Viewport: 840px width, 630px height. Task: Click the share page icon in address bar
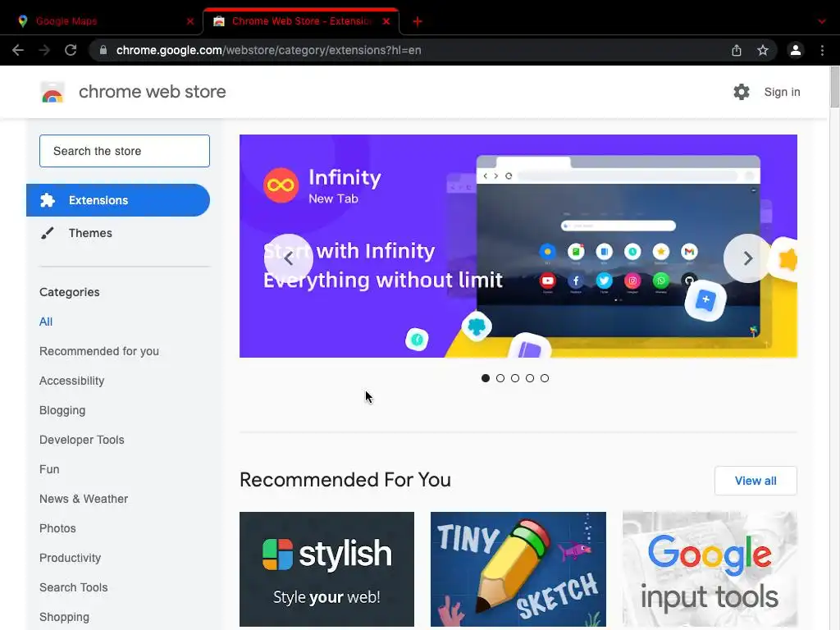click(x=737, y=50)
